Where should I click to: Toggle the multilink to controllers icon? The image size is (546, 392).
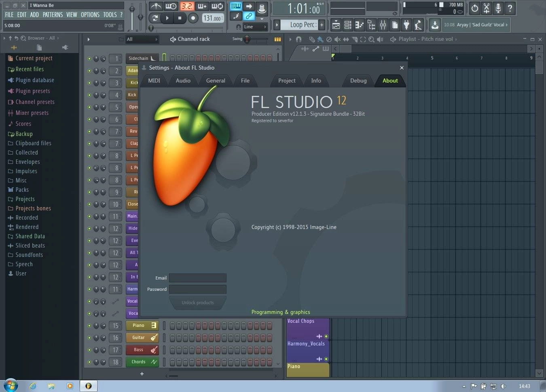249,16
